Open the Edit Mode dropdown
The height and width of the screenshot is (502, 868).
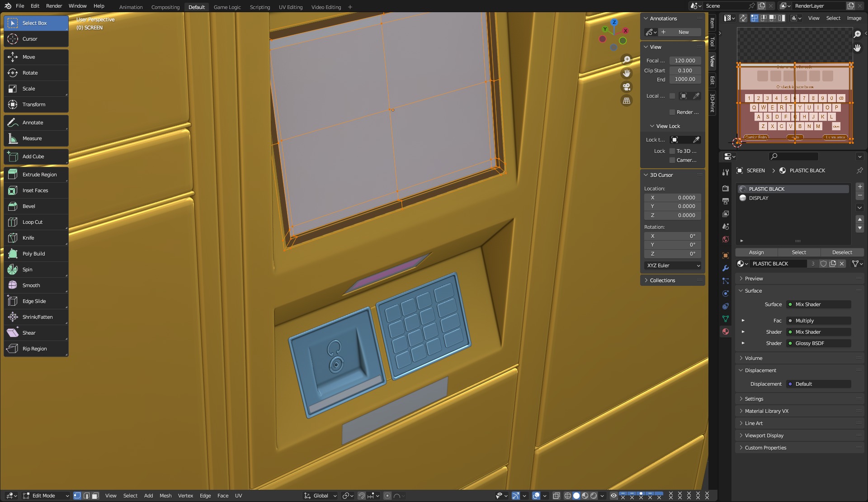coord(46,496)
